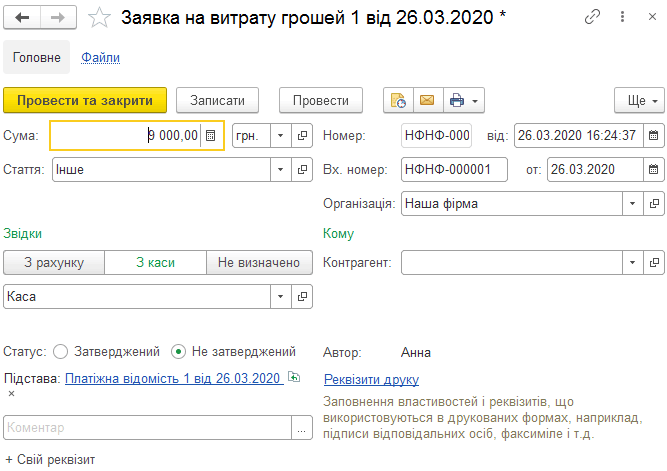Click the Каса selection field
667x471 pixels.
137,297
